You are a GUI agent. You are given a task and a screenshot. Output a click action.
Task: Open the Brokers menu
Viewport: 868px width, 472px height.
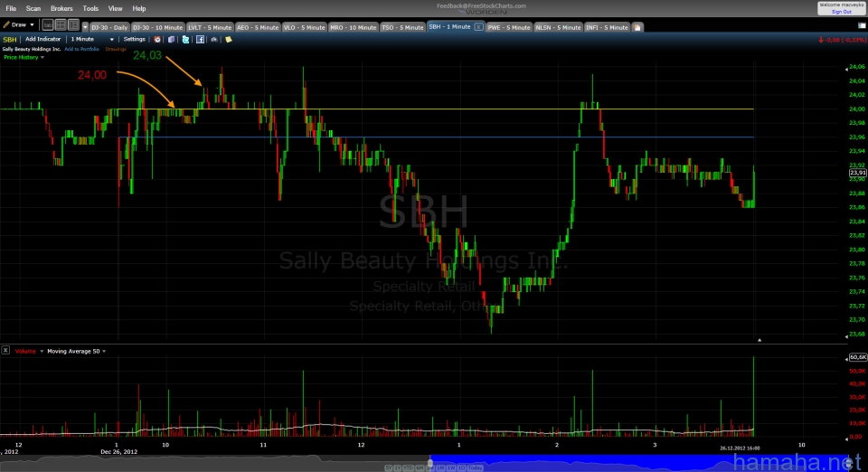click(x=61, y=8)
